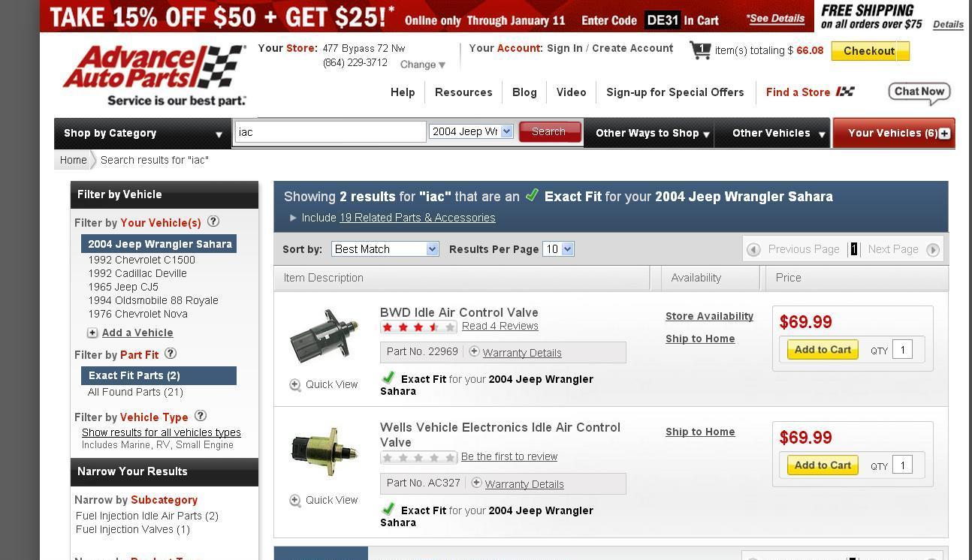Screen dimensions: 972x560
Task: Click Quick View magnifier for Wells valve
Action: (x=295, y=500)
